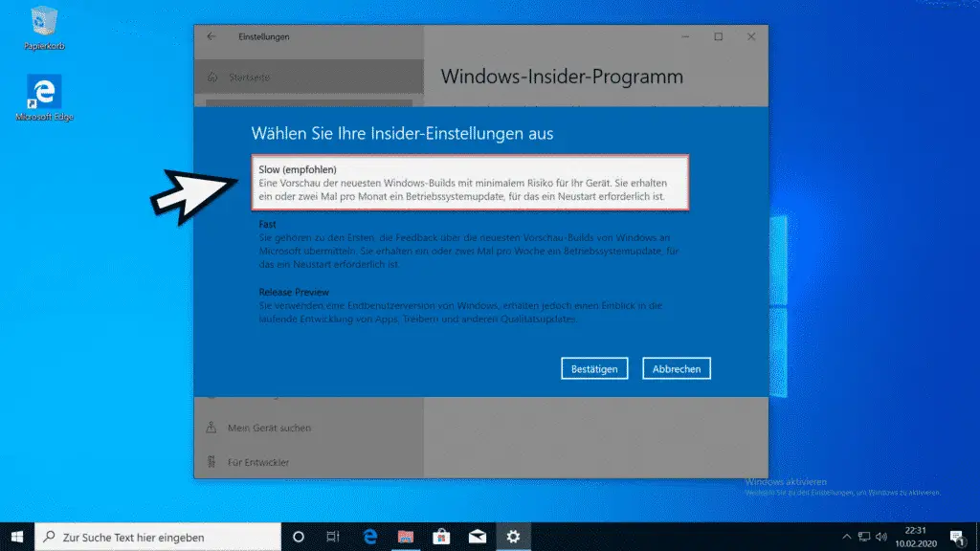The height and width of the screenshot is (551, 980).
Task: Show hidden tray icons chevron
Action: click(846, 537)
